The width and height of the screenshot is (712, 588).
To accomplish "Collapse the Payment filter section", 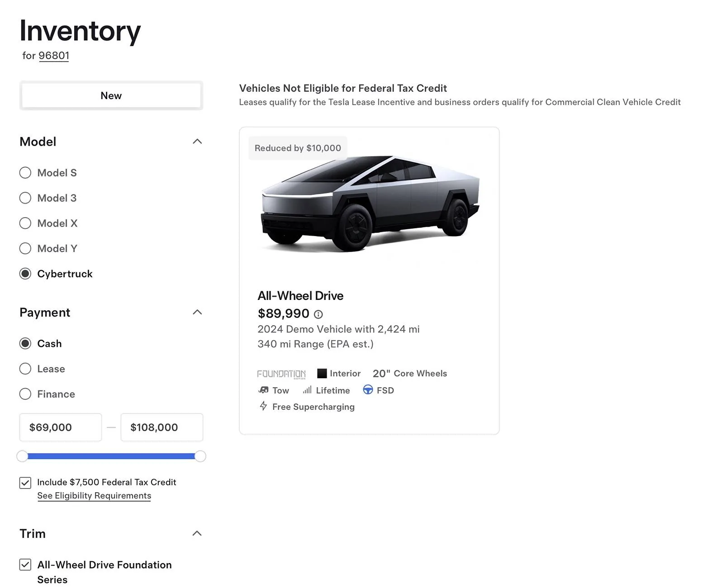I will point(197,313).
